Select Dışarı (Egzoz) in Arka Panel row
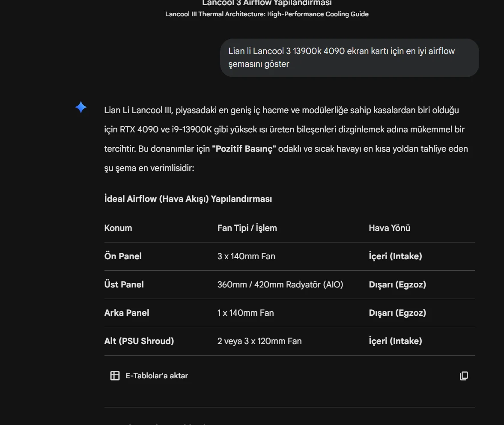The image size is (504, 425). click(397, 313)
